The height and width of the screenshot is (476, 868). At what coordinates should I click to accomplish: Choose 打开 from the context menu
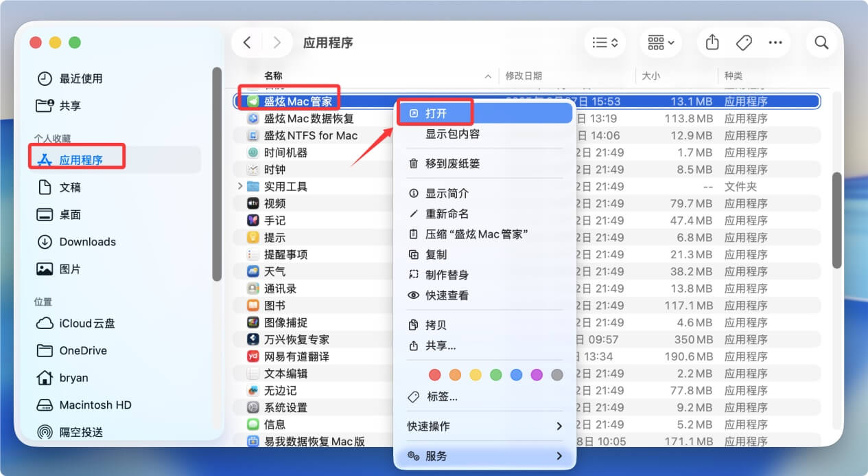[436, 112]
